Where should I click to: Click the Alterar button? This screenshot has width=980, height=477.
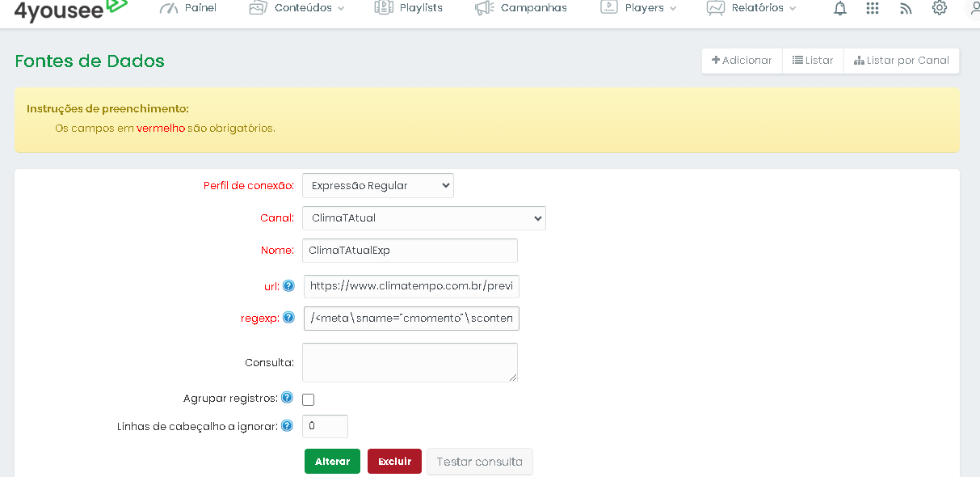[332, 462]
